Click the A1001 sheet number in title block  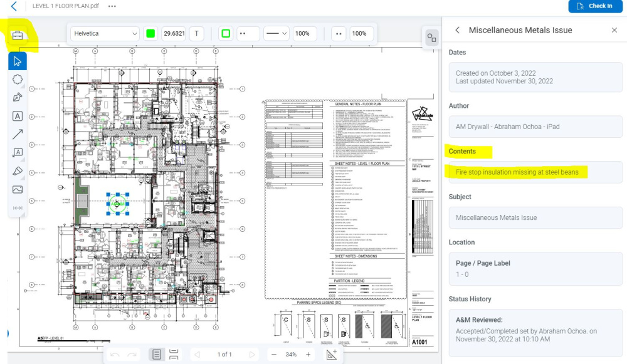coord(419,342)
